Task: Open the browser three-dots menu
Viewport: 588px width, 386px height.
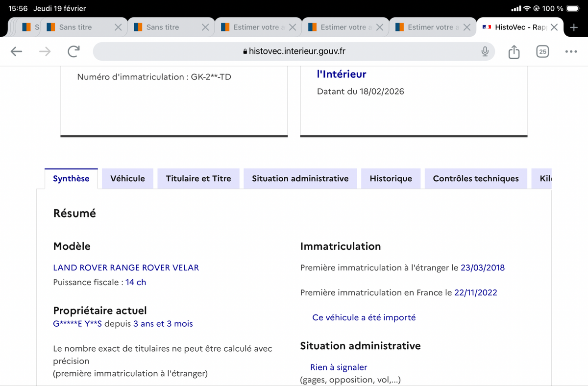Action: click(x=571, y=51)
